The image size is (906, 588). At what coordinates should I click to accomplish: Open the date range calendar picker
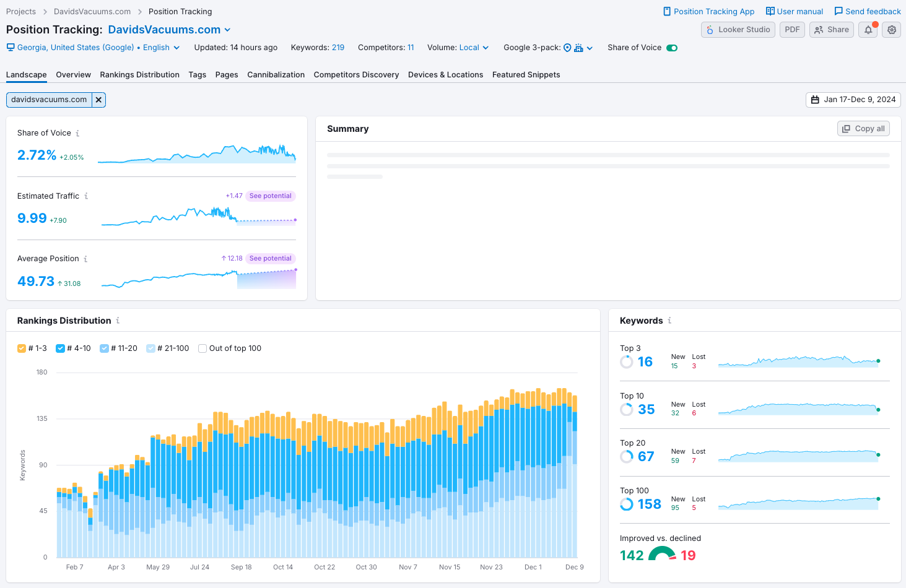[x=853, y=100]
